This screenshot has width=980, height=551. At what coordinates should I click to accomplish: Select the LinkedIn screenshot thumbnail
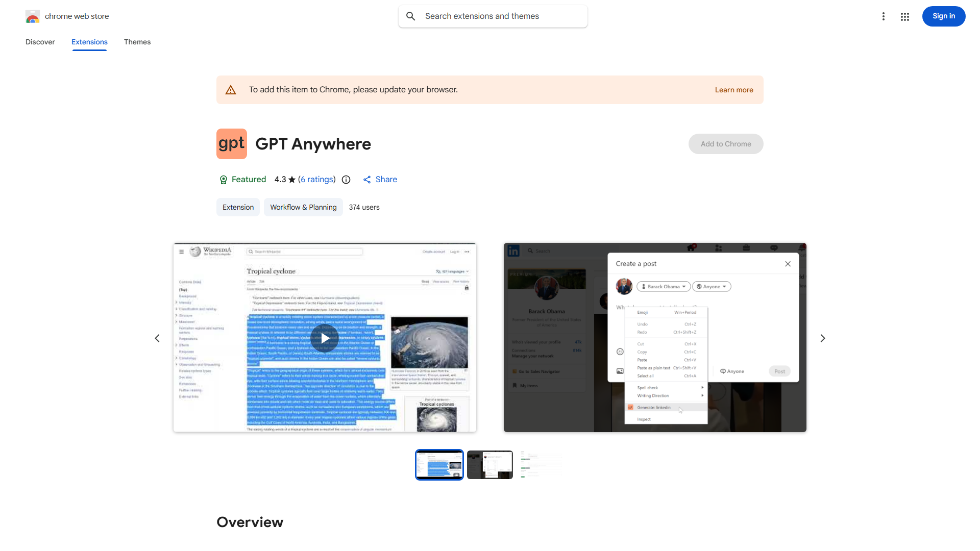(x=489, y=465)
